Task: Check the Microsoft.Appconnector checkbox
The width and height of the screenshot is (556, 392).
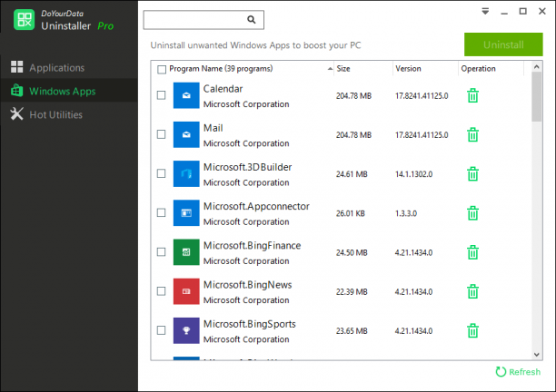Action: [162, 212]
